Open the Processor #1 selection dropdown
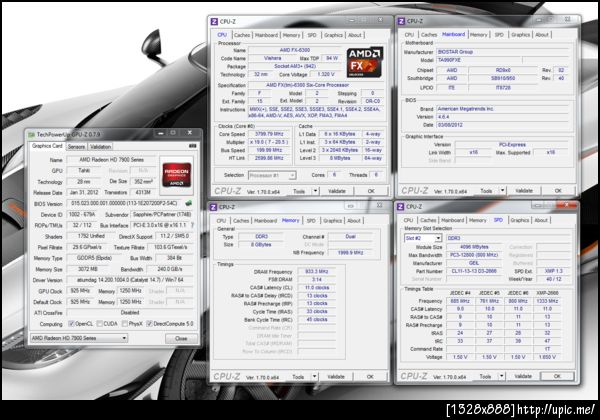Image resolution: width=600 pixels, height=420 pixels. [x=272, y=175]
